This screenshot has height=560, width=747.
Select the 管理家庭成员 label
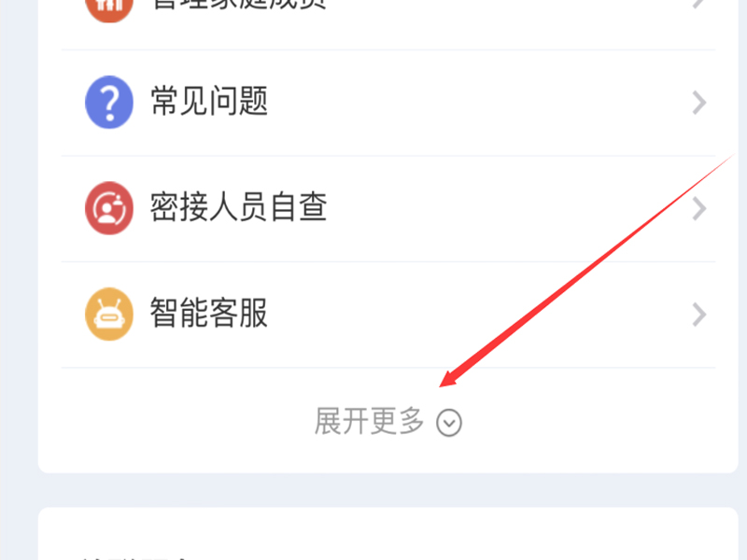pos(239,5)
